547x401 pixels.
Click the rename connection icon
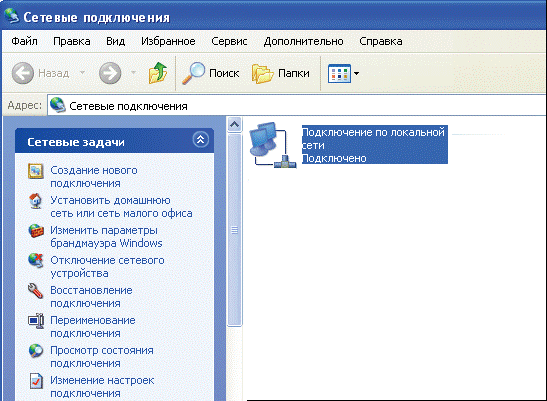(x=36, y=321)
